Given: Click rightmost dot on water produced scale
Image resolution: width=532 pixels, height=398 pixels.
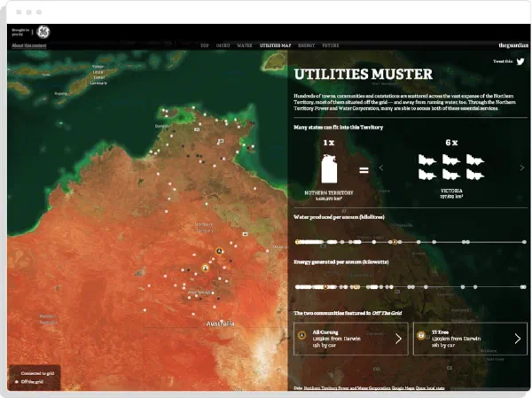Looking at the screenshot, I should pyautogui.click(x=524, y=242).
